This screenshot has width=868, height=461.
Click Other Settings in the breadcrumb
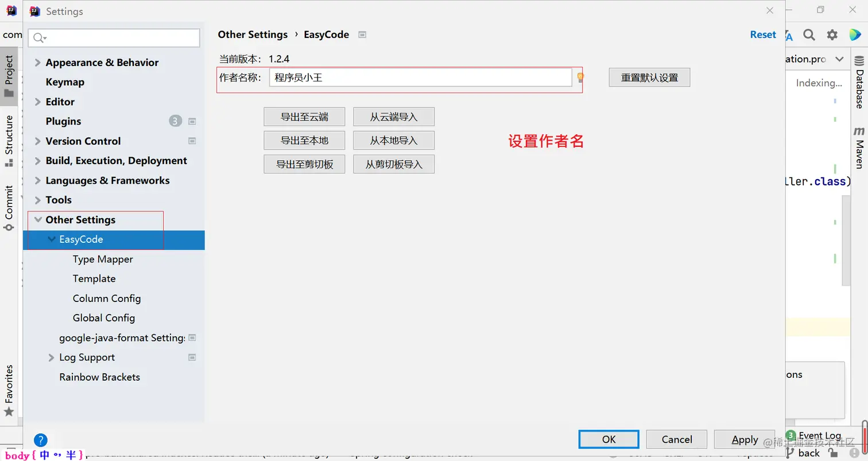click(253, 34)
